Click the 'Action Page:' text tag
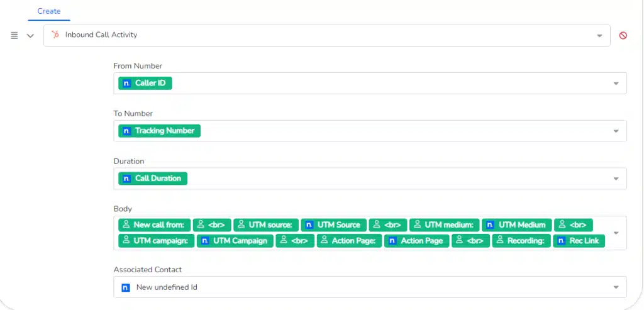This screenshot has width=644, height=310. tap(349, 241)
